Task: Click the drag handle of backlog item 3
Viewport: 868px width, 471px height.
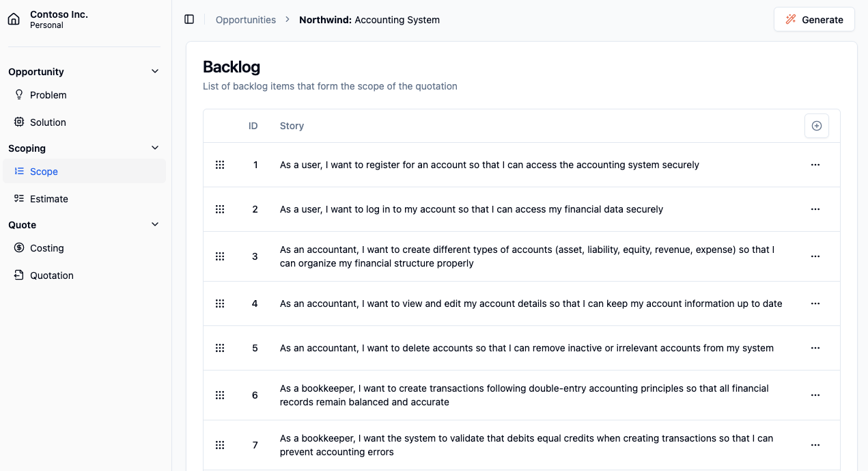Action: coord(220,256)
